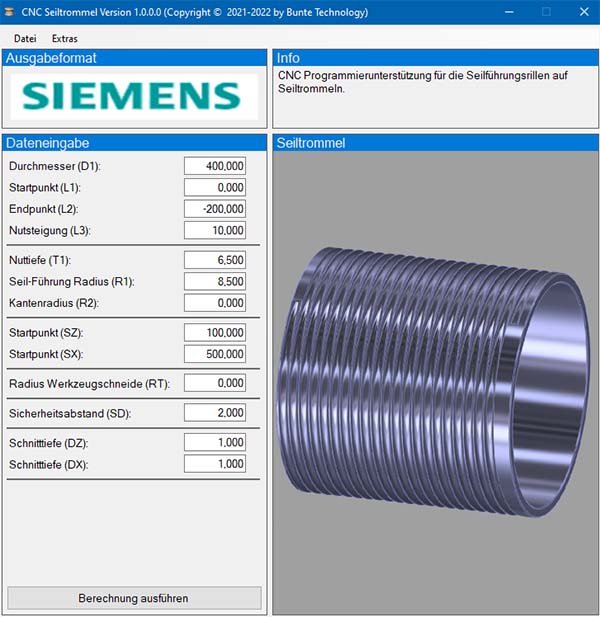Click the Schnitttiefe (DZ): label

click(48, 443)
